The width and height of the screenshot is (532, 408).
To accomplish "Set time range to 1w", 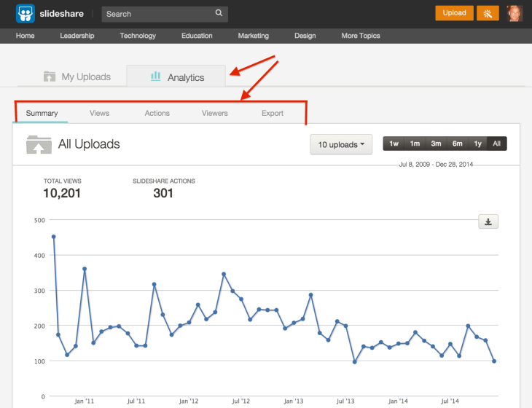I will coord(394,144).
